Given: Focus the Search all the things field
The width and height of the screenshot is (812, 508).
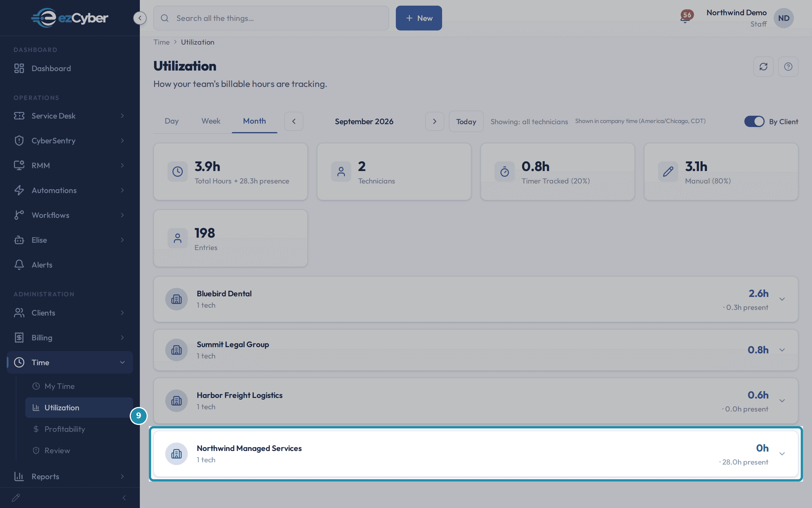Looking at the screenshot, I should (271, 18).
